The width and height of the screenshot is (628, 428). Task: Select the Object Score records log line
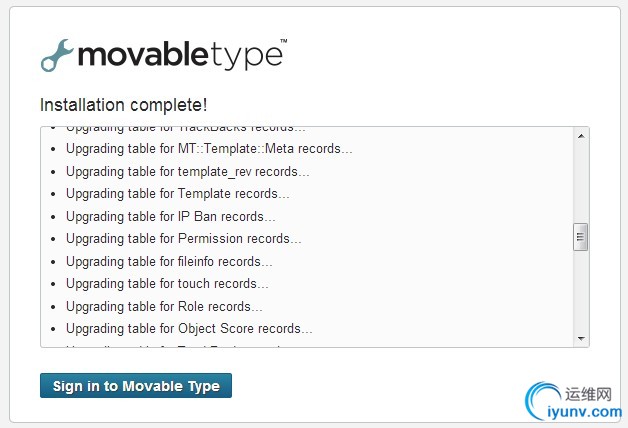coord(189,329)
